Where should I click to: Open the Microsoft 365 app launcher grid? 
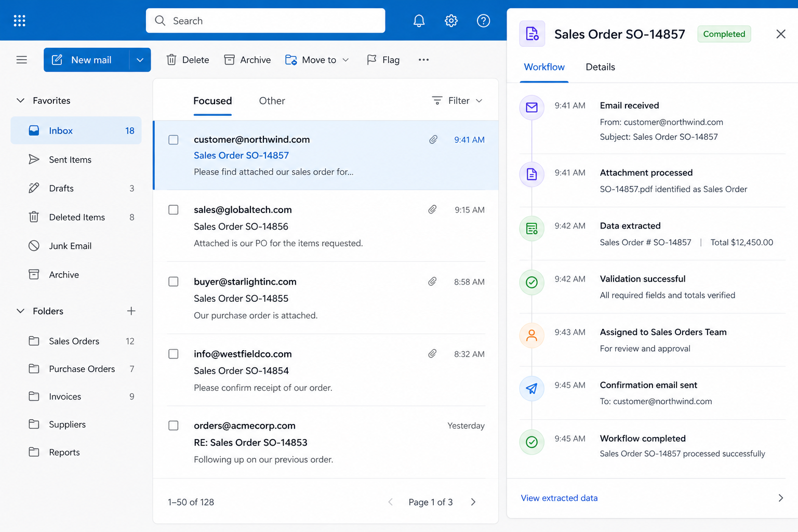point(19,20)
